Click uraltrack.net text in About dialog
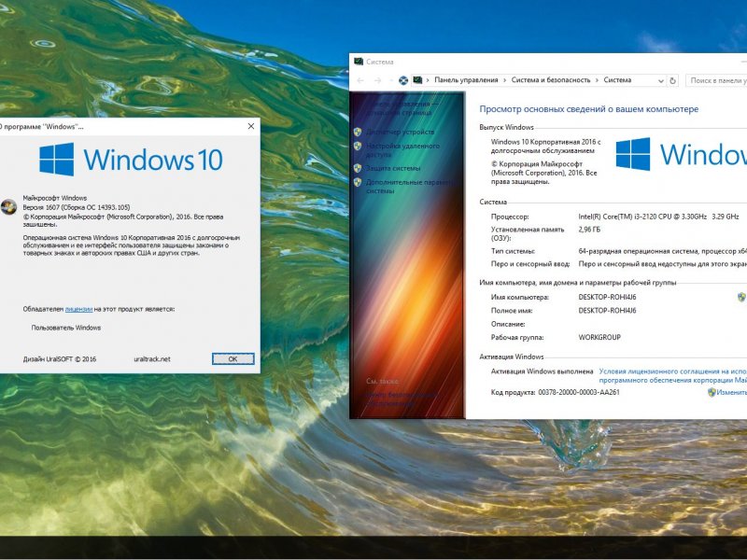Screen dimensions: 747x560 (x=152, y=359)
